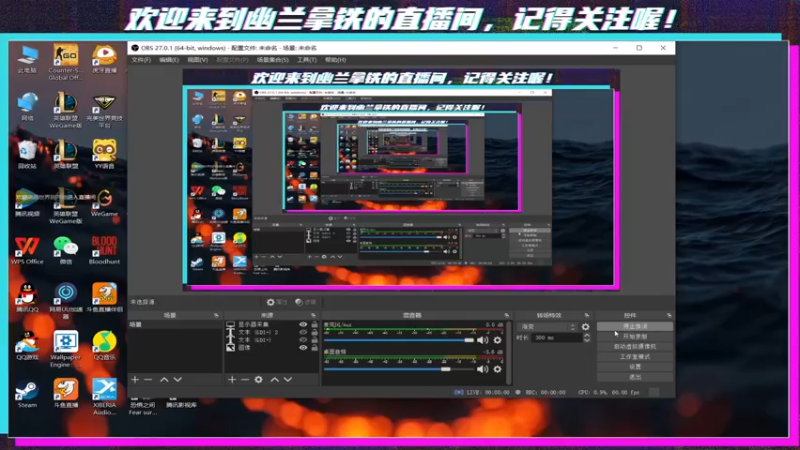800x450 pixels.
Task: Open 回收站 recycle bin icon
Action: (x=27, y=155)
